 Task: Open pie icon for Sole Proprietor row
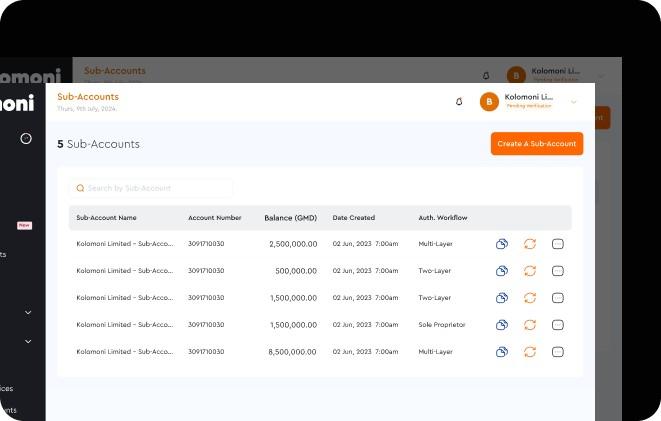(502, 324)
